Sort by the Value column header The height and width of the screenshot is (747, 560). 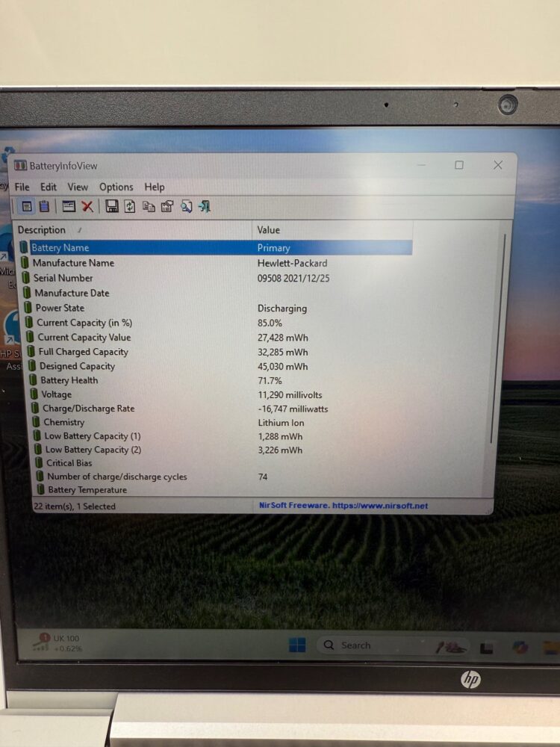tap(332, 229)
